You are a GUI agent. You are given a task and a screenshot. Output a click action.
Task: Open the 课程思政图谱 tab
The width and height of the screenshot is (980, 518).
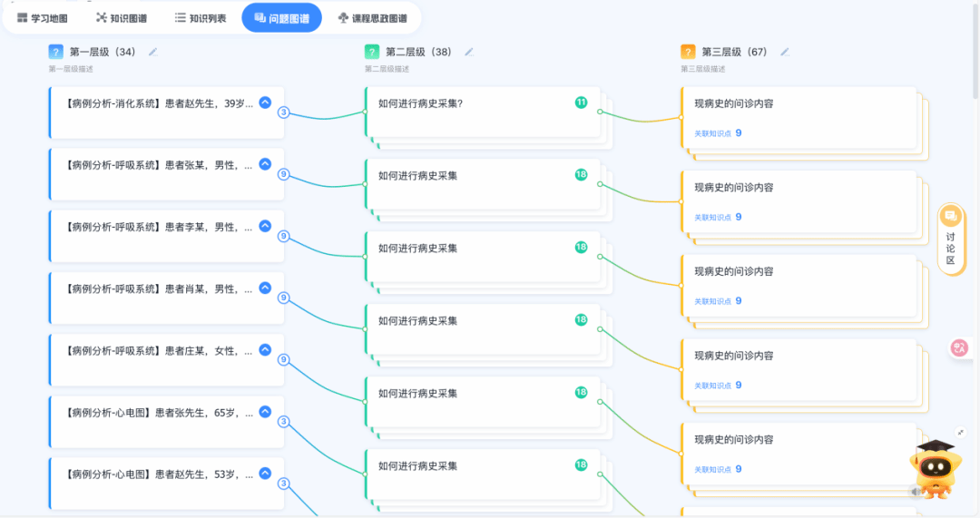coord(372,18)
